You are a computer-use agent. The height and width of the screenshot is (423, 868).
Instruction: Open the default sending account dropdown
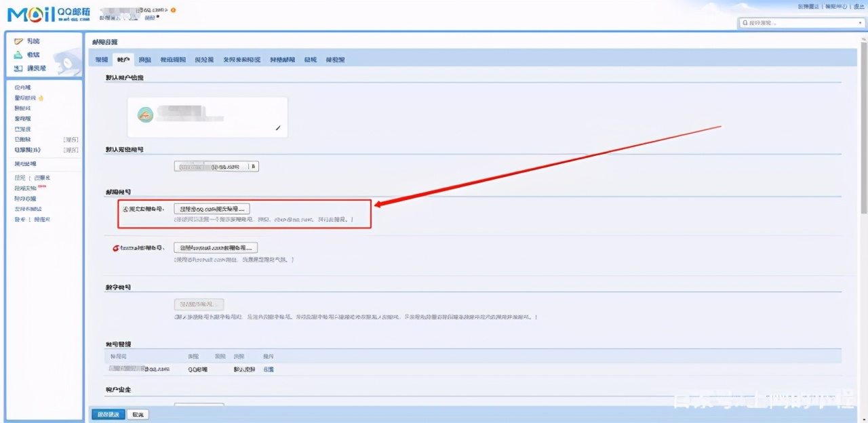(216, 166)
